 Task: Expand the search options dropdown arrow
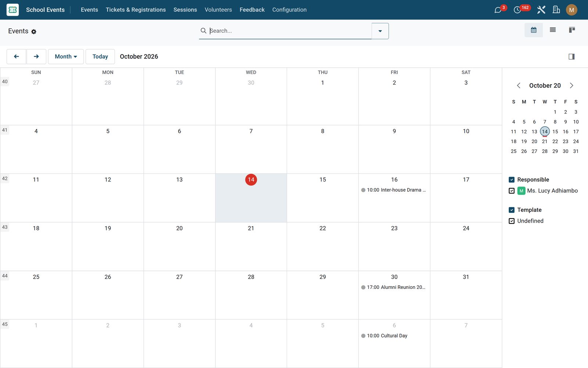coord(380,31)
